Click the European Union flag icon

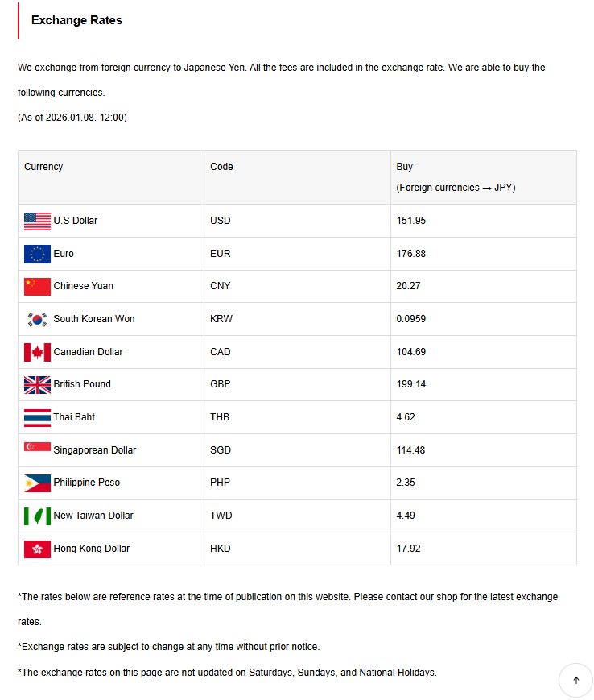(37, 254)
